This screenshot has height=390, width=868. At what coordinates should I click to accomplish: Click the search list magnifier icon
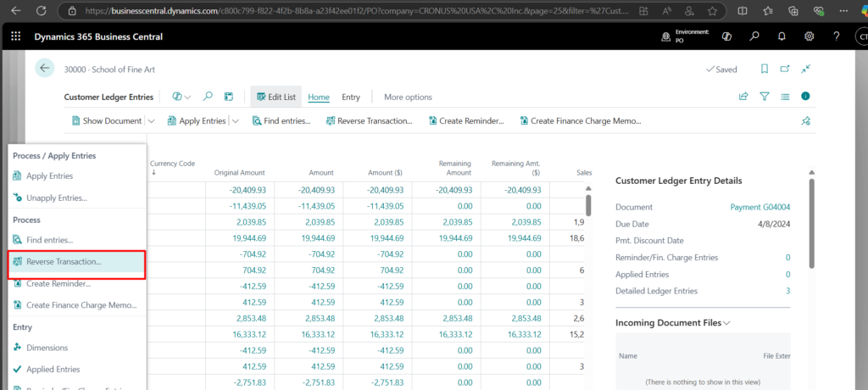pos(208,97)
